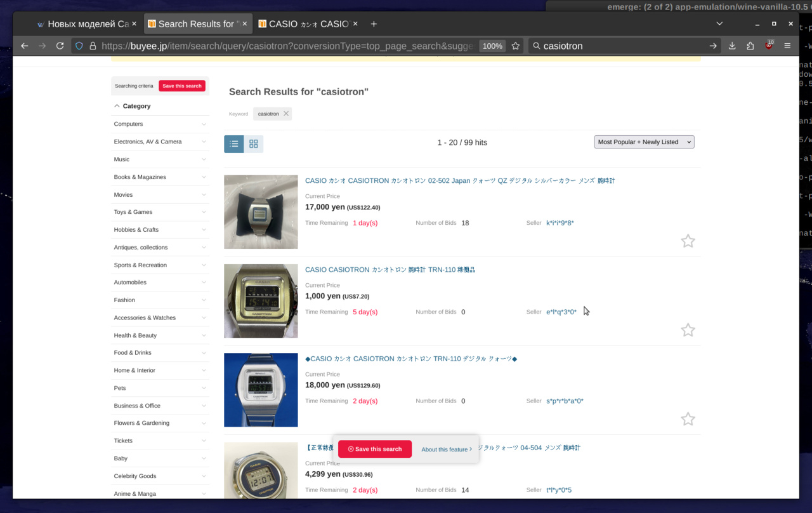Open the Most Popular sort dropdown
The image size is (812, 513).
(644, 142)
